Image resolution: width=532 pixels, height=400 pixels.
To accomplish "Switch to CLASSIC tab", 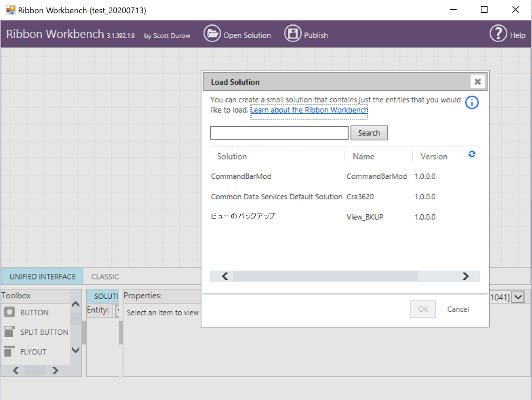I will click(x=105, y=277).
